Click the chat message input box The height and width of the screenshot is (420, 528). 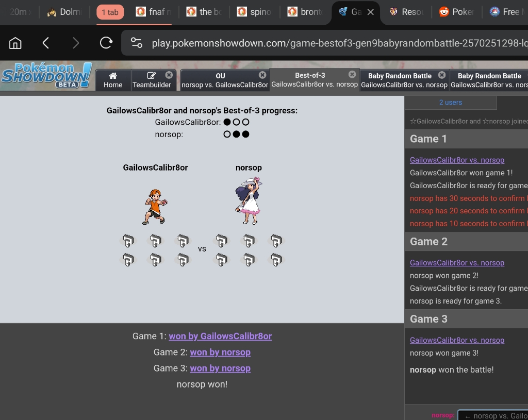(494, 415)
